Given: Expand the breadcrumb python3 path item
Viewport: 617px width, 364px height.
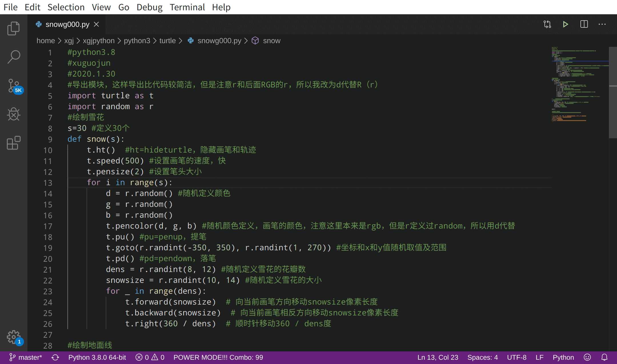Looking at the screenshot, I should point(136,40).
